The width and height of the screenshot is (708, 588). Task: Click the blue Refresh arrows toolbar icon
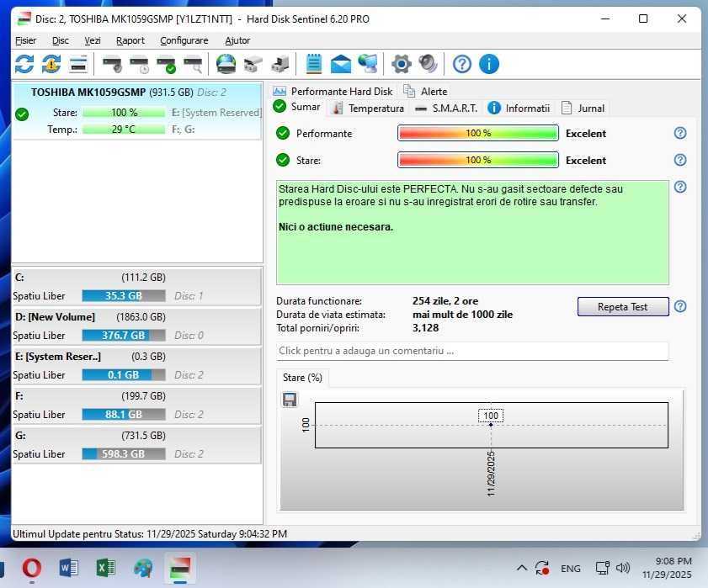click(24, 64)
